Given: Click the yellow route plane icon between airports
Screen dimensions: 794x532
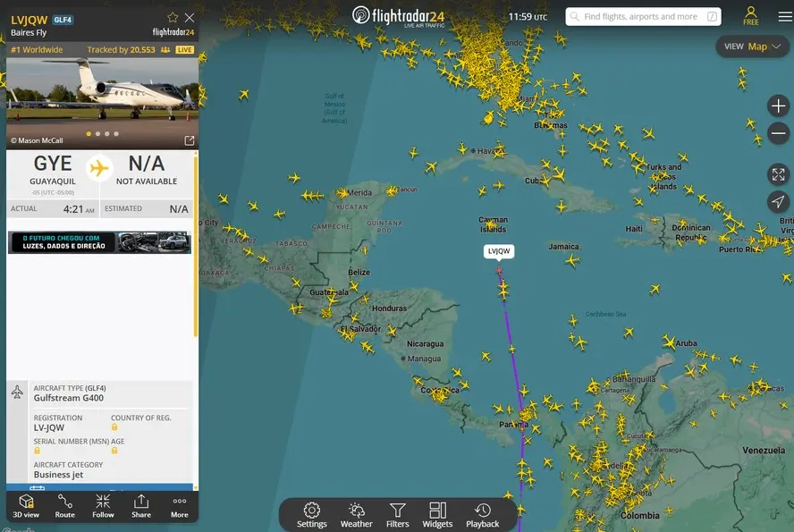Looking at the screenshot, I should pyautogui.click(x=99, y=167).
